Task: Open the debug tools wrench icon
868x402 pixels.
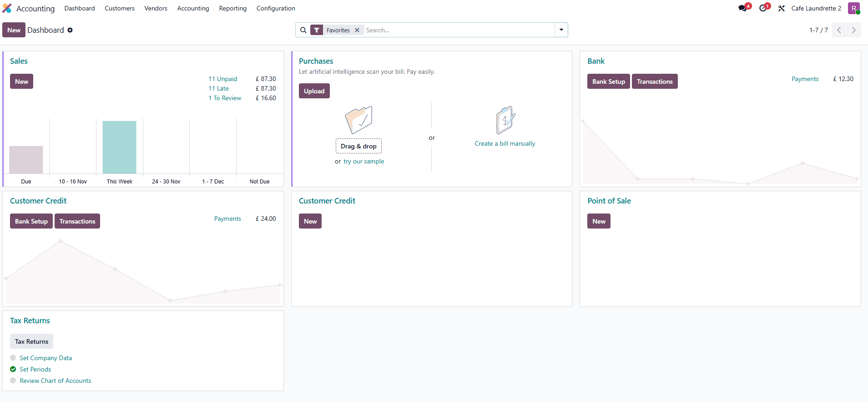Action: pos(782,8)
